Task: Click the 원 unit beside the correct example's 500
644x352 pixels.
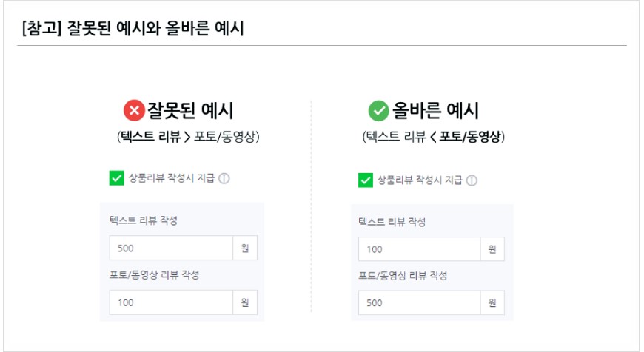Action: (x=492, y=302)
